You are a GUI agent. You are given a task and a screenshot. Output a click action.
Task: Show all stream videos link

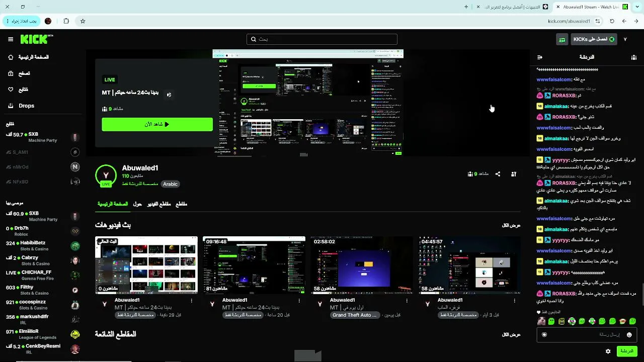[x=511, y=225]
